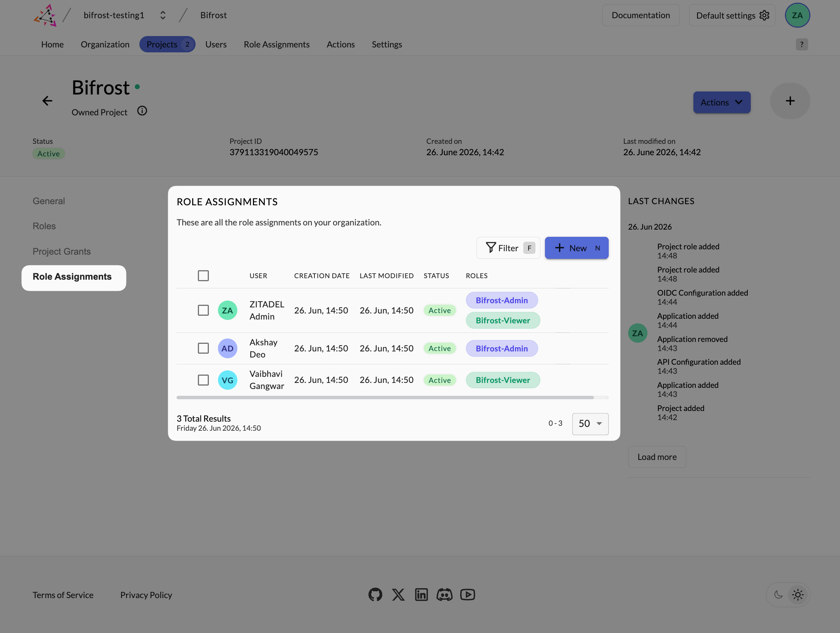Switch to dark theme moon icon

pyautogui.click(x=778, y=595)
